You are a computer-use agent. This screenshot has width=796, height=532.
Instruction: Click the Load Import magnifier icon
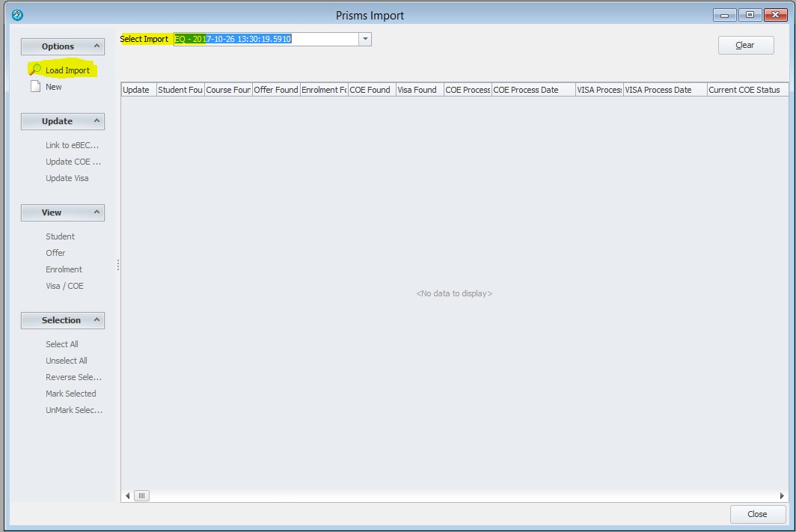[35, 70]
